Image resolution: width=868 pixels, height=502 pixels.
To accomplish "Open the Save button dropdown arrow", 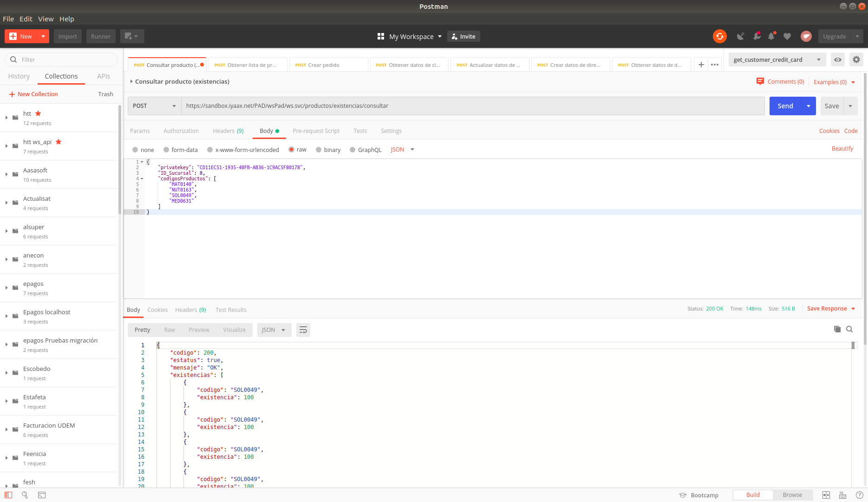I will [x=850, y=106].
